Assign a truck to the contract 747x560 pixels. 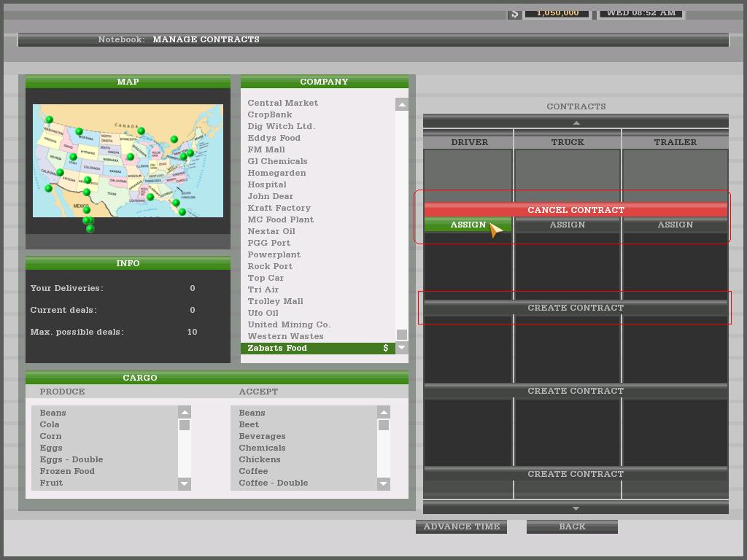click(x=567, y=225)
